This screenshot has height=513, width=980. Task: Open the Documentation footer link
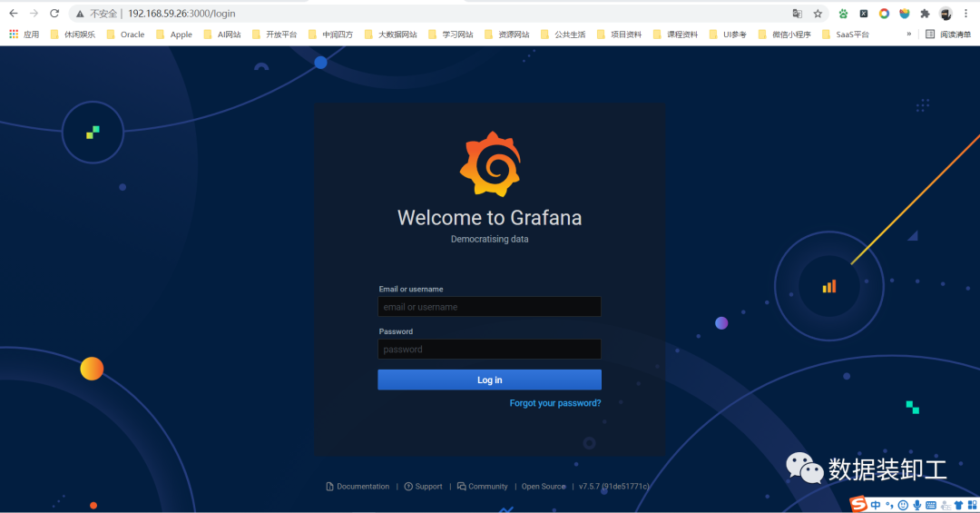tap(358, 486)
